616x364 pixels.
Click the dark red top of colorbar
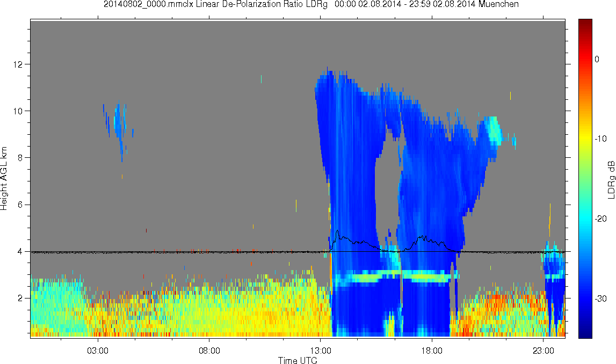(585, 24)
